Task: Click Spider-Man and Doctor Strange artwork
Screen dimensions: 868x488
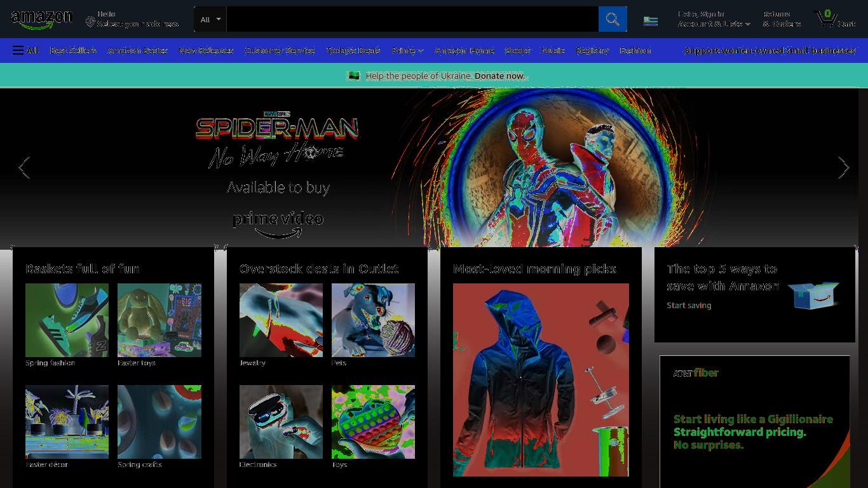Action: coord(559,168)
